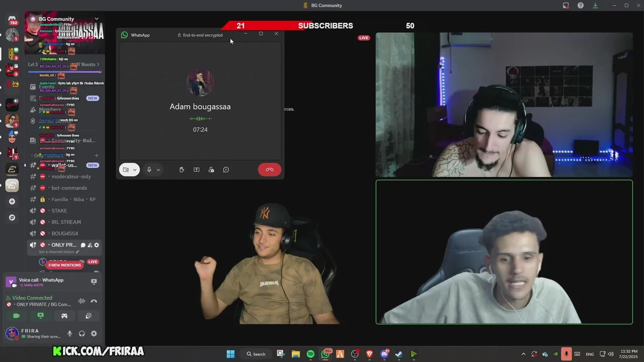644x362 pixels.
Task: Open Members in Discord sidebar
Action: (x=50, y=110)
